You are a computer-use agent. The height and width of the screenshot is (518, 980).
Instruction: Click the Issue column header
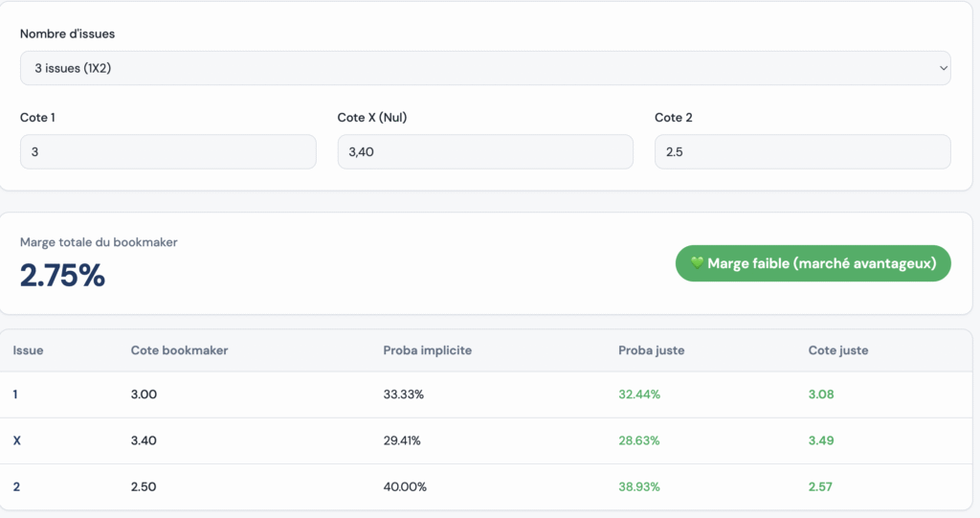point(28,350)
